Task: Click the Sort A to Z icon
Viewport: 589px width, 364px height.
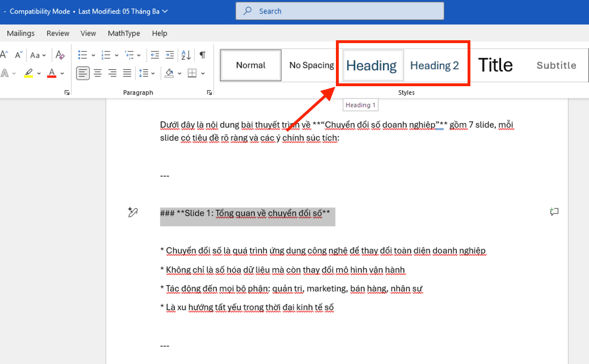Action: tap(186, 55)
